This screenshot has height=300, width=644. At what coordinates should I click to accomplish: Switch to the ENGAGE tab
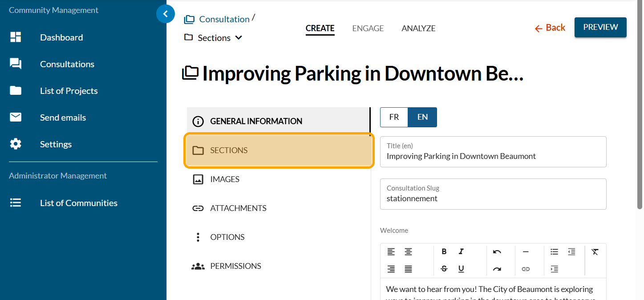(x=368, y=28)
